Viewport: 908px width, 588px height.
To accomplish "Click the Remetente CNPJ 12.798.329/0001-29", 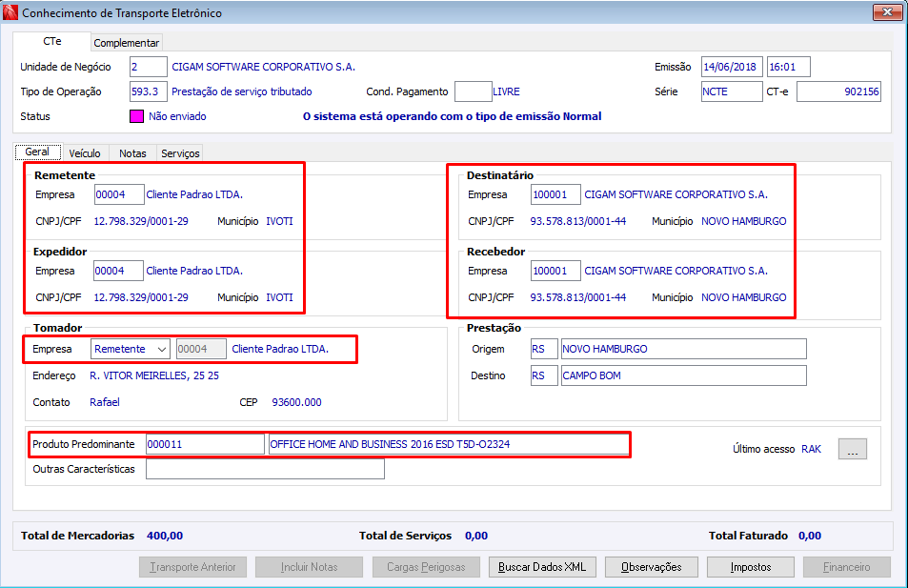I will [x=141, y=221].
